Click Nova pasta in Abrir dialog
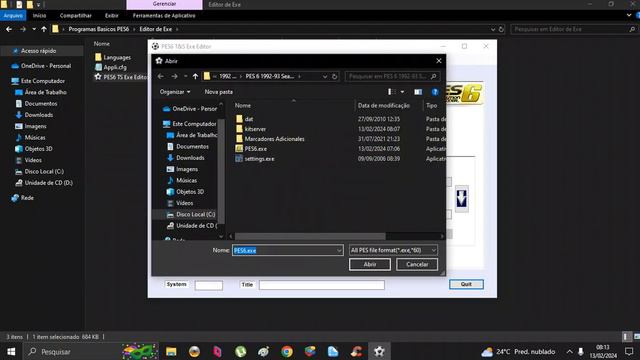The width and height of the screenshot is (640, 360). click(x=219, y=92)
